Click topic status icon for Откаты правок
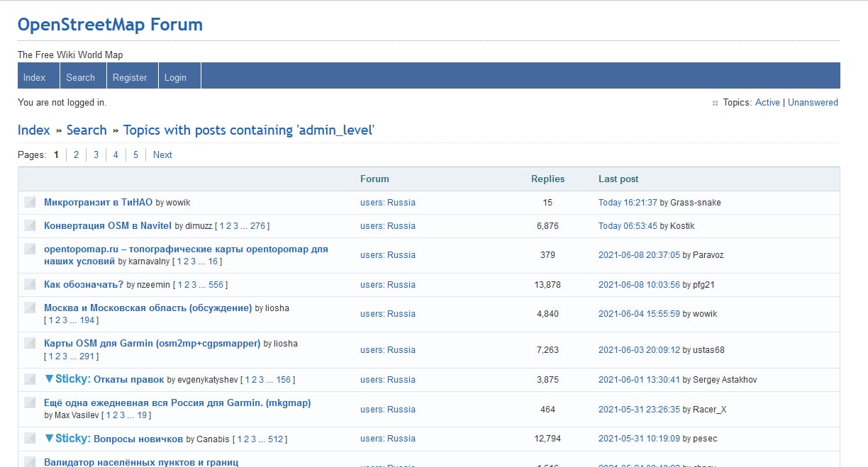 point(30,379)
